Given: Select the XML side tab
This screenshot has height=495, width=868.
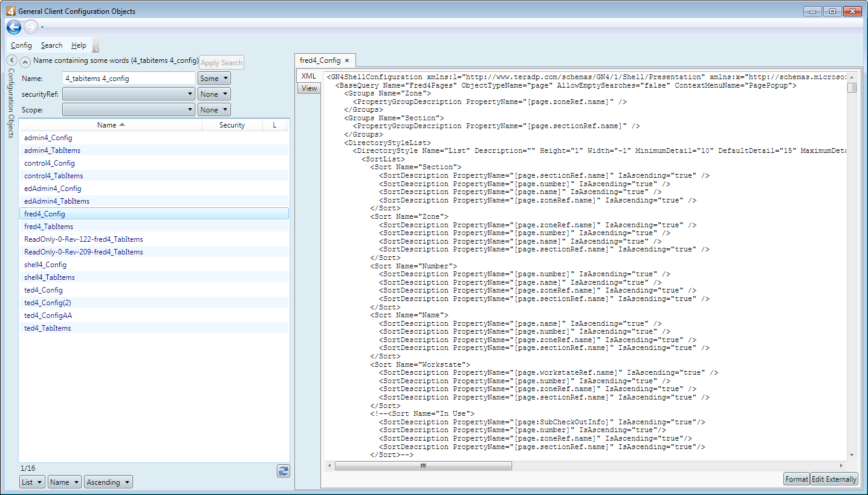Looking at the screenshot, I should [309, 76].
